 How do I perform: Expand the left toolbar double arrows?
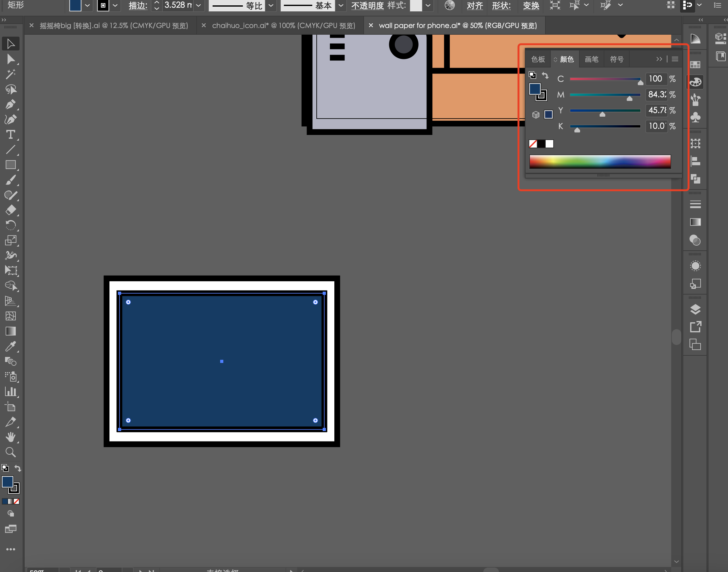[x=4, y=20]
